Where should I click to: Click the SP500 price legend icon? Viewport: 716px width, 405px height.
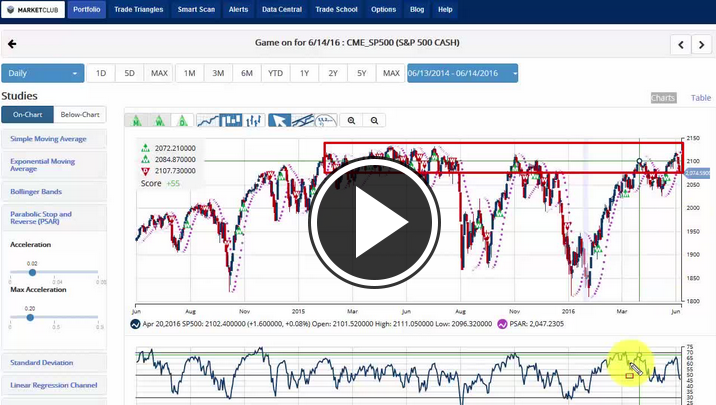pos(135,324)
